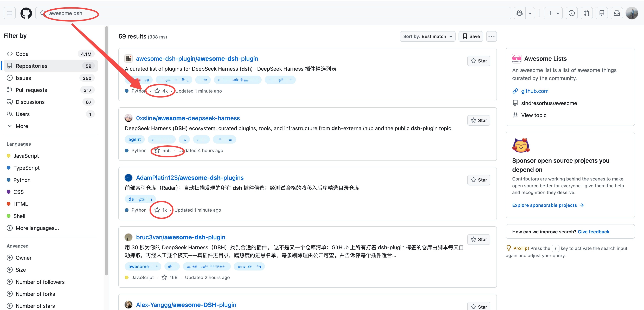Filter results by Discussions
644x310 pixels.
pyautogui.click(x=51, y=102)
